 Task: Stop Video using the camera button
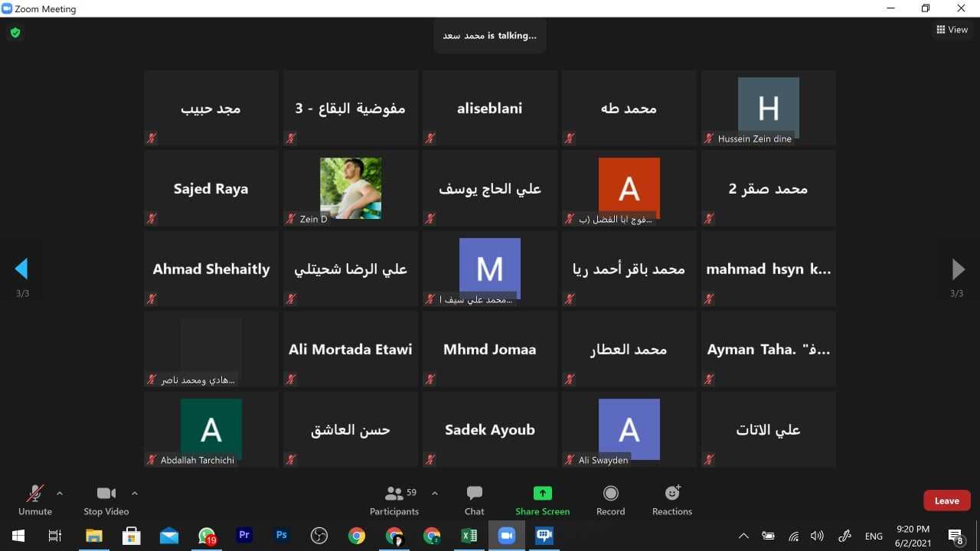106,500
